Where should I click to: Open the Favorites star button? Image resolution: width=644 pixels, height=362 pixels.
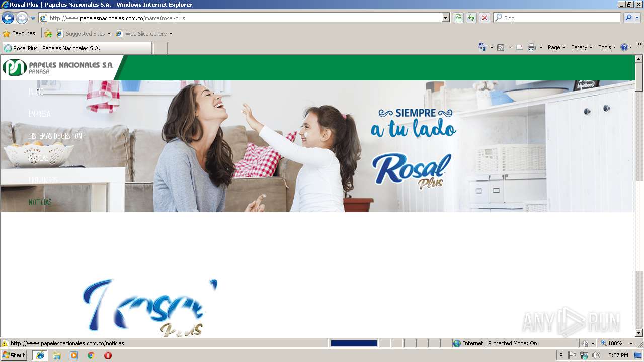coord(19,34)
